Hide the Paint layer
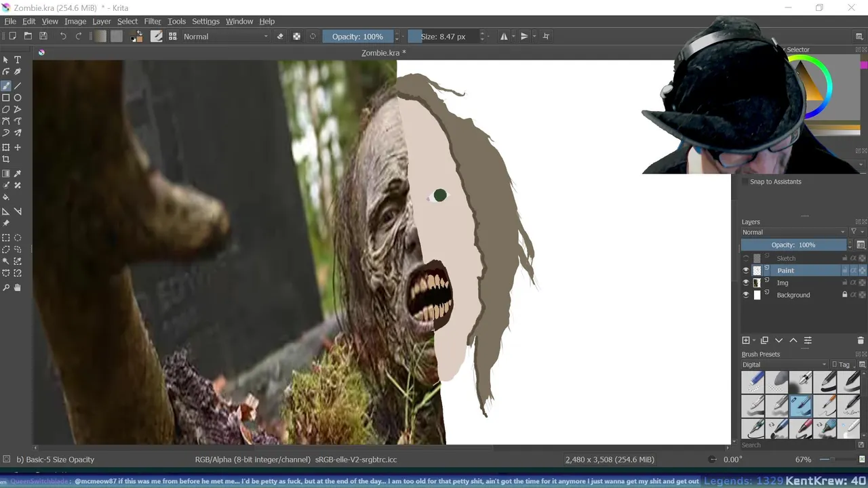868x488 pixels. coord(746,270)
